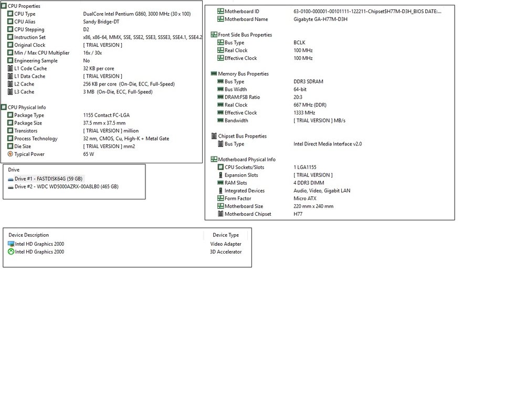Click the 65 W typical power value
Viewport: 525px width, 420px height.
pyautogui.click(x=88, y=154)
